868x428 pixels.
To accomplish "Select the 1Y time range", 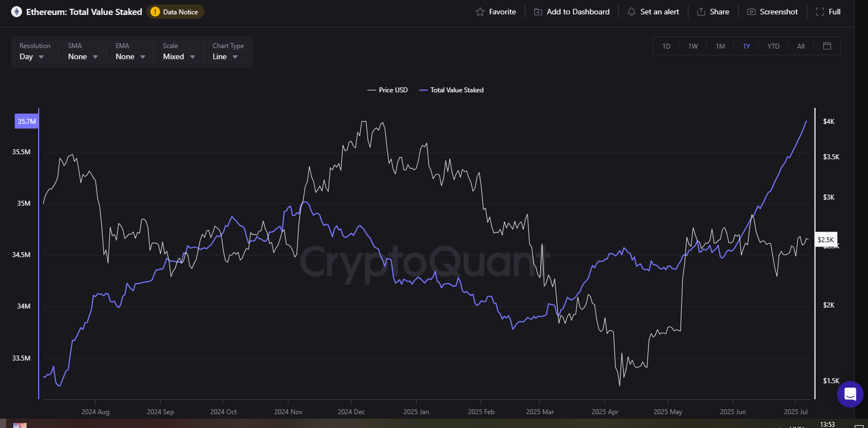I will [746, 46].
